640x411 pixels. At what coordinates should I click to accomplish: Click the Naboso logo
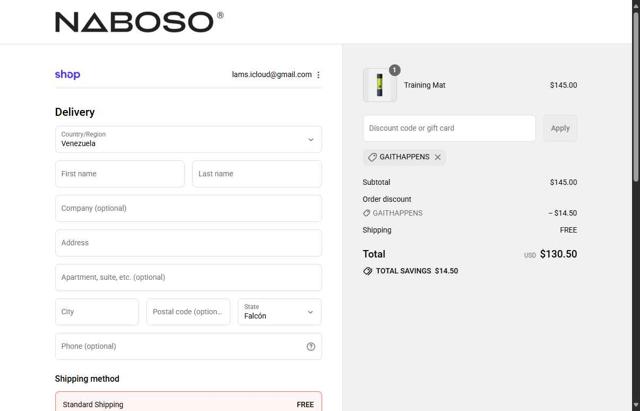tap(139, 22)
